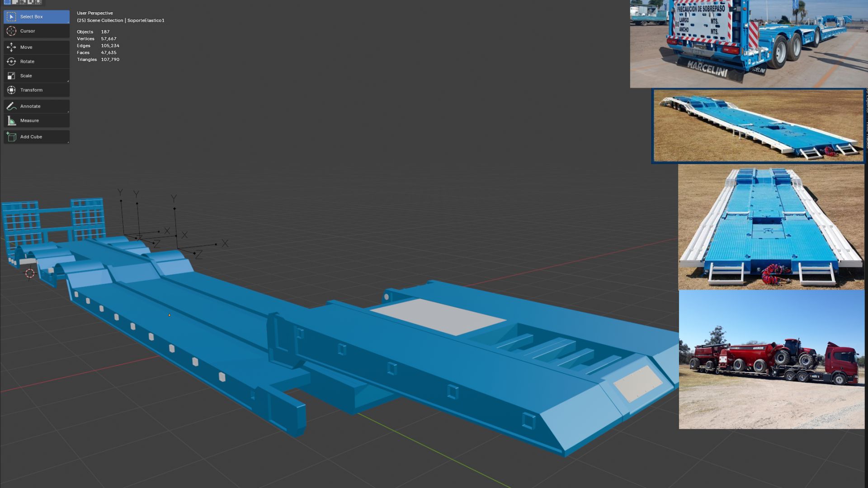The width and height of the screenshot is (868, 488).
Task: Click the front-view trailer ramps reference photo
Action: click(x=771, y=227)
